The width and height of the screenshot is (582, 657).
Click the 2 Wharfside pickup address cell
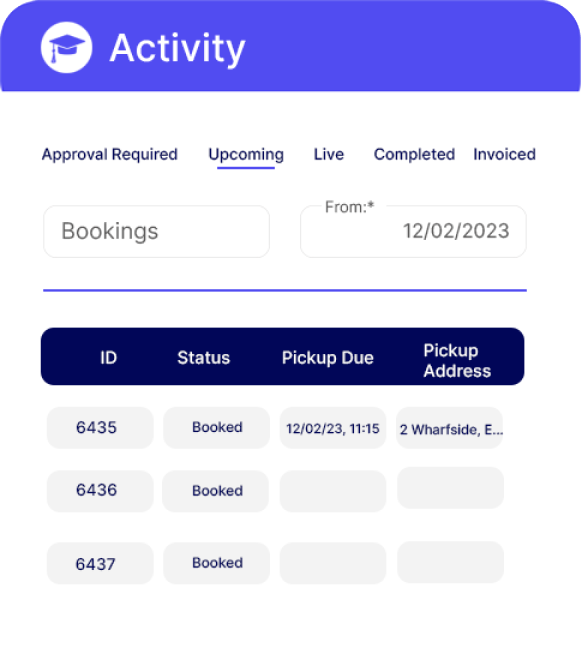[x=450, y=428]
